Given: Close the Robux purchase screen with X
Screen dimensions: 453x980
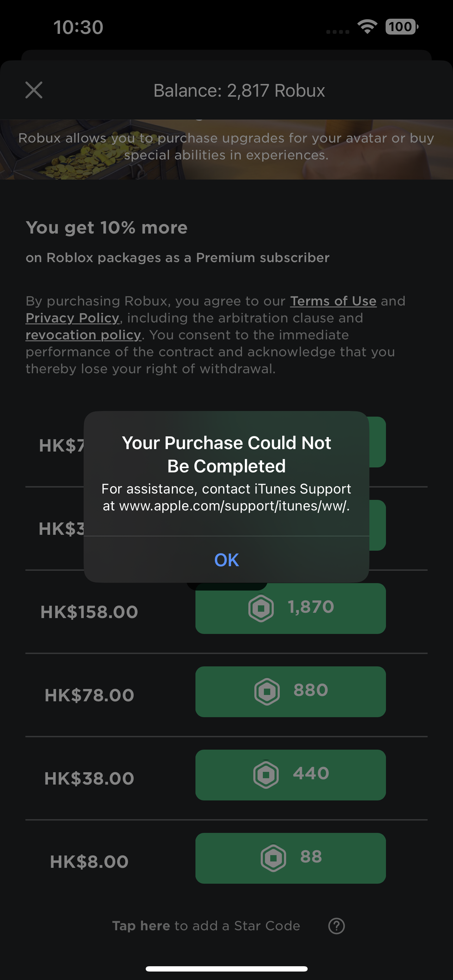Looking at the screenshot, I should coord(34,90).
